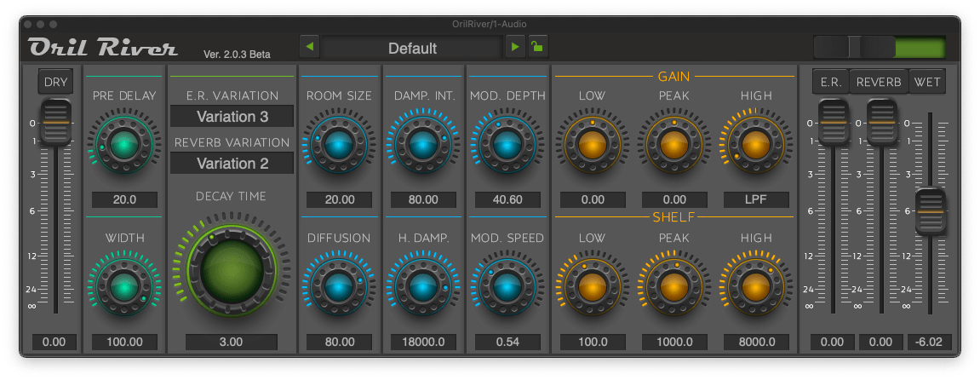
Task: Click the Mod. Depth value field 40.60
Action: pos(507,200)
